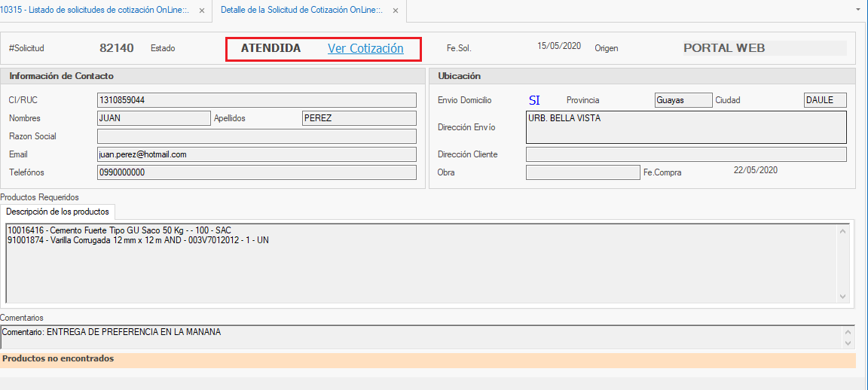Click the CI/RUC input field
Screen dimensions: 868x390
point(256,100)
